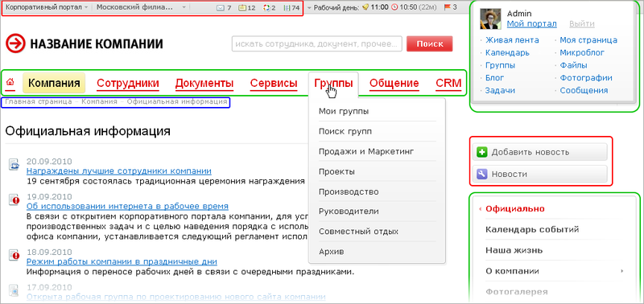Screen dimensions: 644x304
Task: Open the Задачи link
Action: click(500, 91)
